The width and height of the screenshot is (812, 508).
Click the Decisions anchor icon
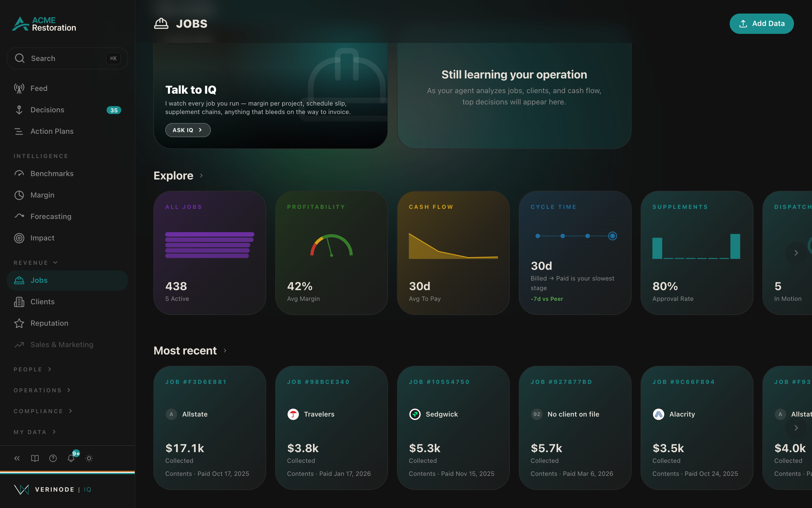(x=19, y=110)
